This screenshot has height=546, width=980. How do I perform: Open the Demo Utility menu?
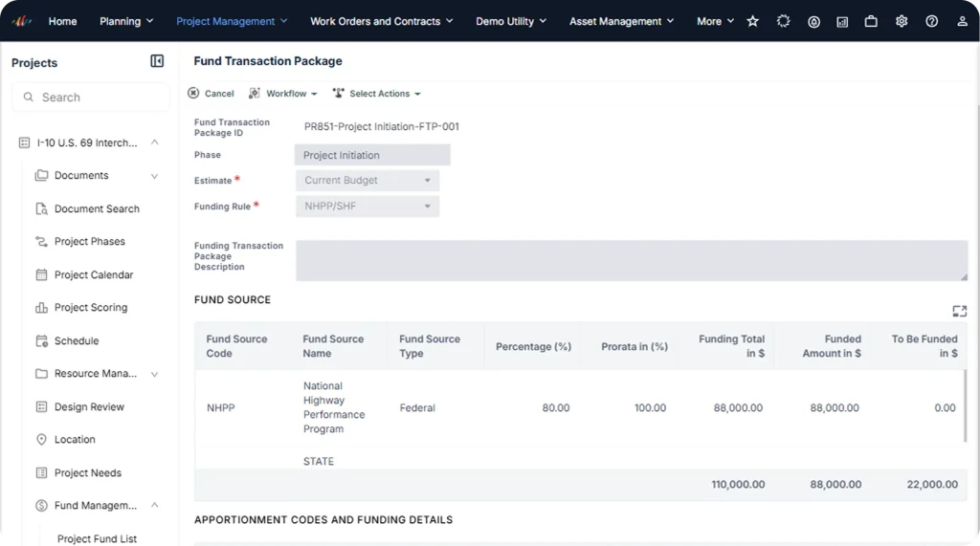(x=511, y=21)
